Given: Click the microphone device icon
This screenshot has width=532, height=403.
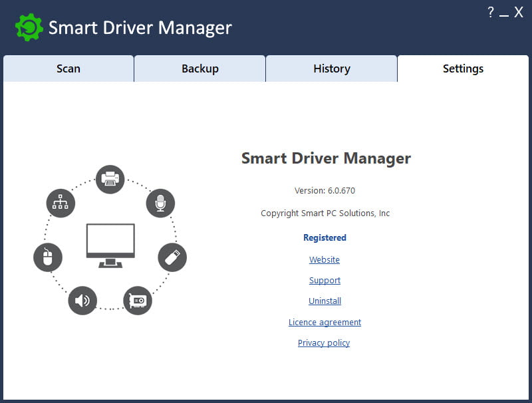Looking at the screenshot, I should [x=160, y=203].
